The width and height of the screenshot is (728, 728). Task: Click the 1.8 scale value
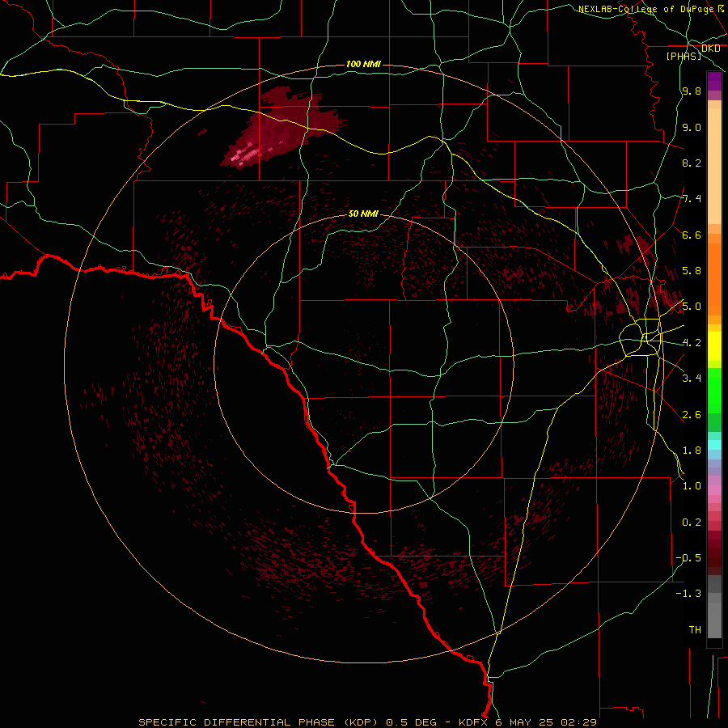[x=692, y=451]
